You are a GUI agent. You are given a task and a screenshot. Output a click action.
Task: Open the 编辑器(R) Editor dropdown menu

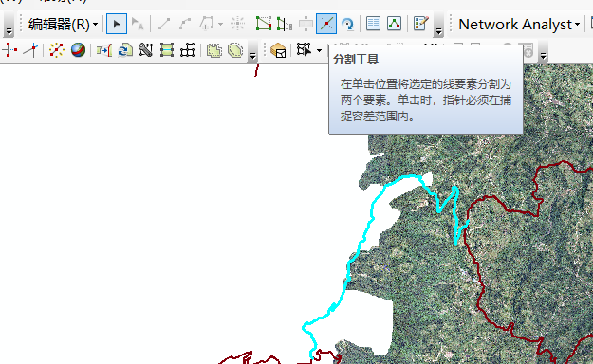64,25
